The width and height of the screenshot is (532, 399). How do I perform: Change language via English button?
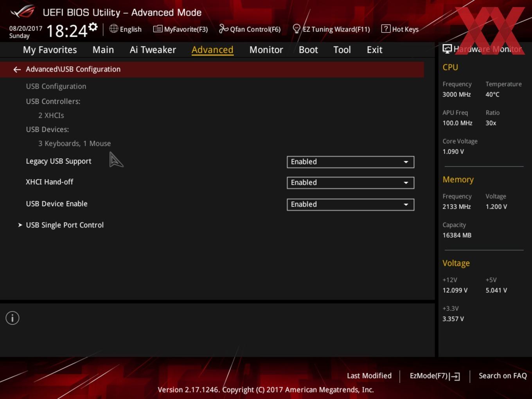pyautogui.click(x=131, y=29)
